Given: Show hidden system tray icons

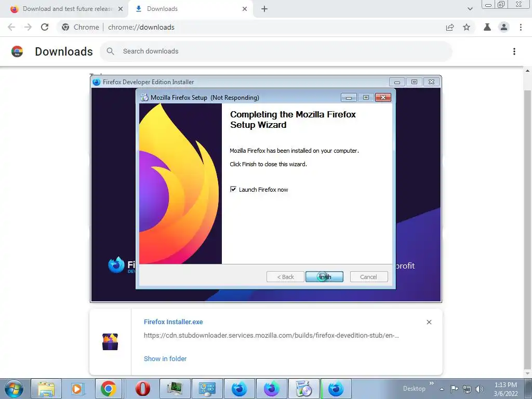Looking at the screenshot, I should coord(442,389).
